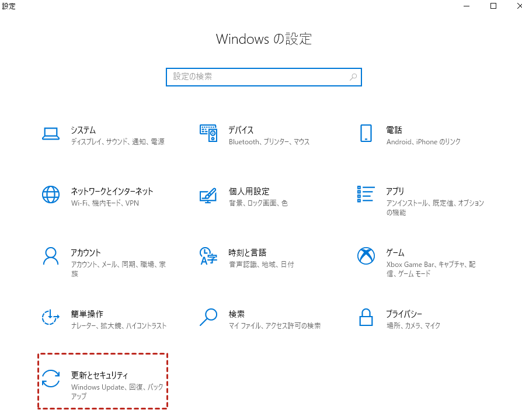Click the アンインストール、既定値 description text
Viewport: 522px width, 420px height.
tap(435, 207)
